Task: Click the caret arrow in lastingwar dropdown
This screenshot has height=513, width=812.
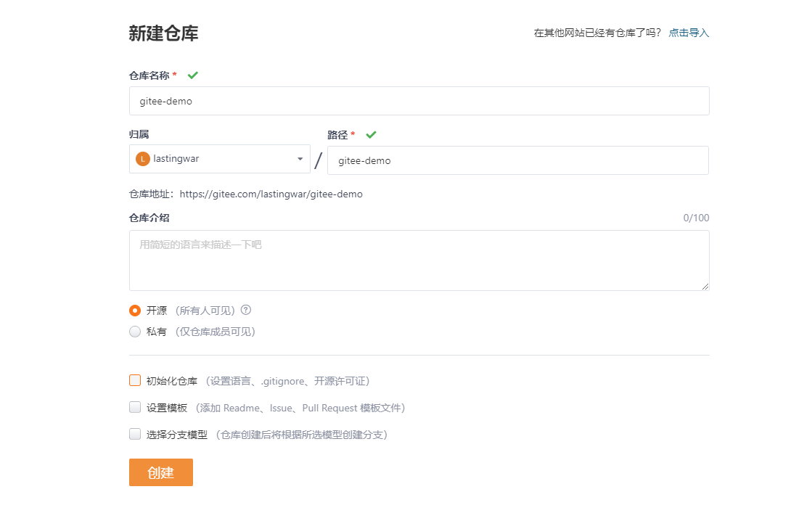Action: 300,160
